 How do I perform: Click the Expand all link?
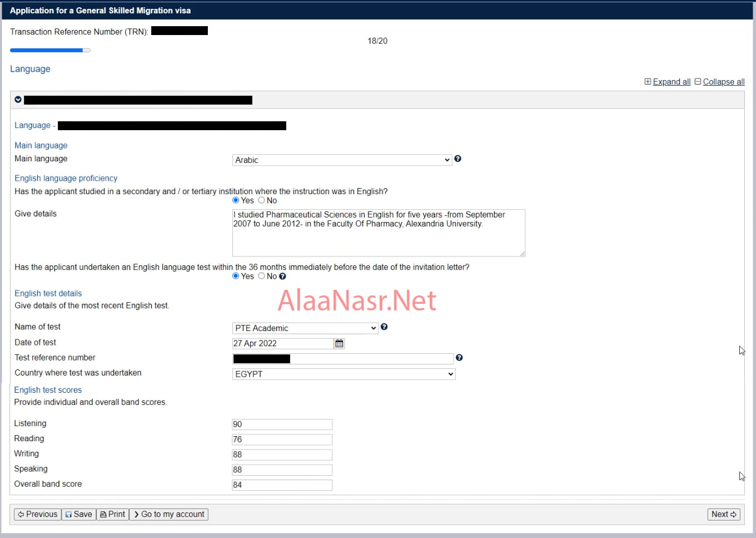pyautogui.click(x=671, y=82)
